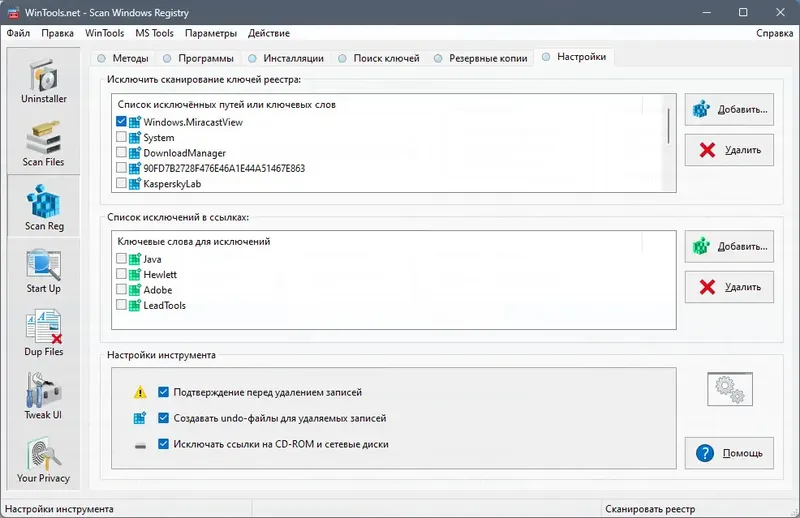Click green icon next to Adobe entry
Screen dimensions: 800x518
pos(135,289)
